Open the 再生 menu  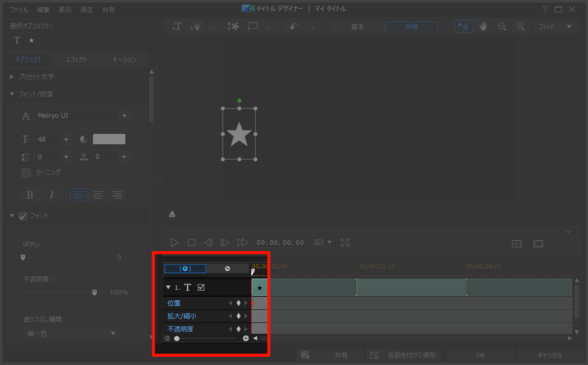[87, 10]
